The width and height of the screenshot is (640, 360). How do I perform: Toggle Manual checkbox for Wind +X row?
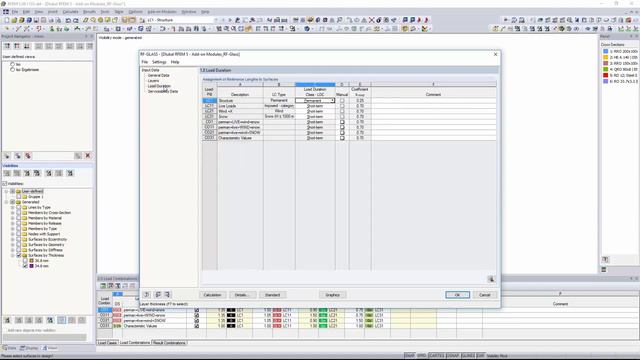(342, 111)
